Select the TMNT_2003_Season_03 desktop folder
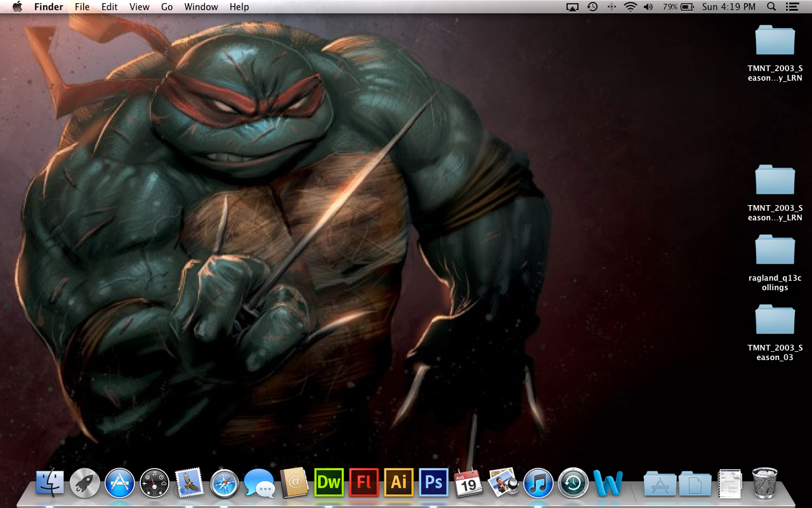 (x=775, y=333)
